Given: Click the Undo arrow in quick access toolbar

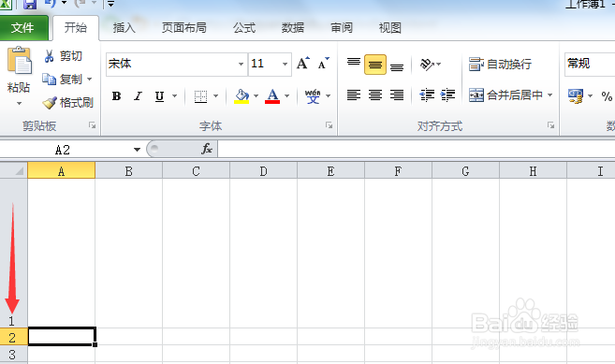Looking at the screenshot, I should (50, 4).
